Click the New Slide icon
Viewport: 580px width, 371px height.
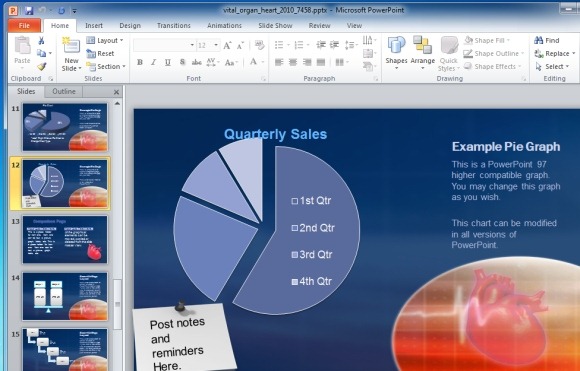click(x=71, y=46)
